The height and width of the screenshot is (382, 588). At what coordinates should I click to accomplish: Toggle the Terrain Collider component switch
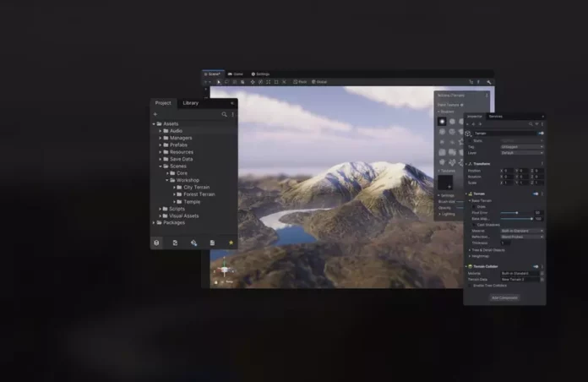(x=536, y=266)
